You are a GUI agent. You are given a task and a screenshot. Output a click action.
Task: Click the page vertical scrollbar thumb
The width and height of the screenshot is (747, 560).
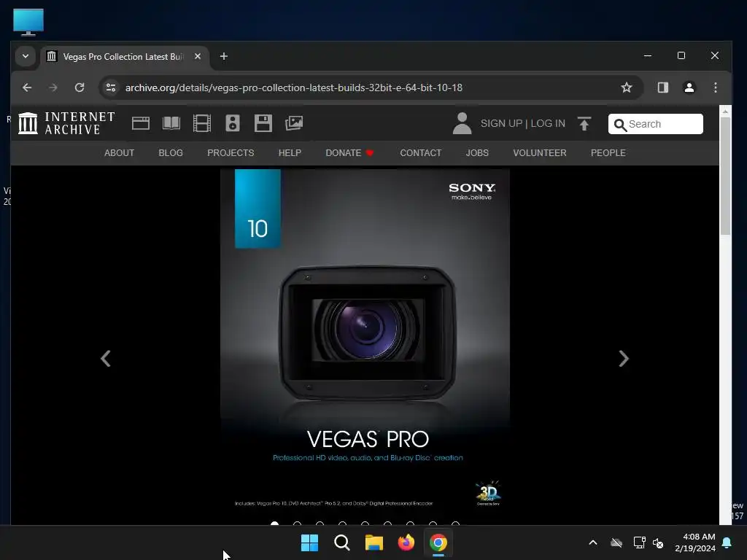[725, 176]
